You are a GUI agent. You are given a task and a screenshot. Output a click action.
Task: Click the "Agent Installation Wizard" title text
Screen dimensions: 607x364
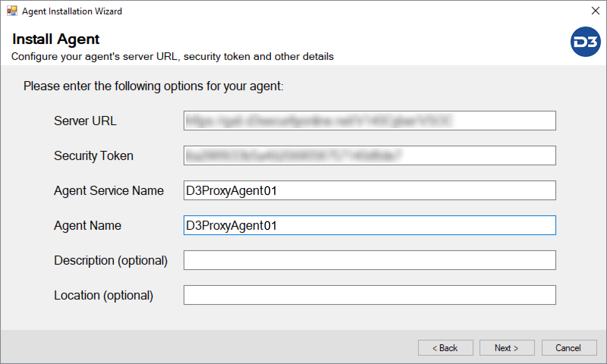[x=72, y=11]
